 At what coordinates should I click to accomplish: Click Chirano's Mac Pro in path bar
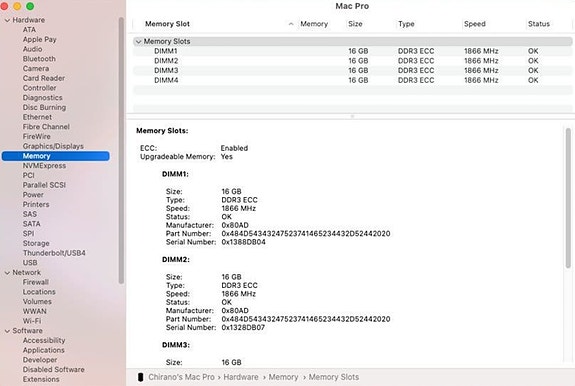[x=181, y=377]
